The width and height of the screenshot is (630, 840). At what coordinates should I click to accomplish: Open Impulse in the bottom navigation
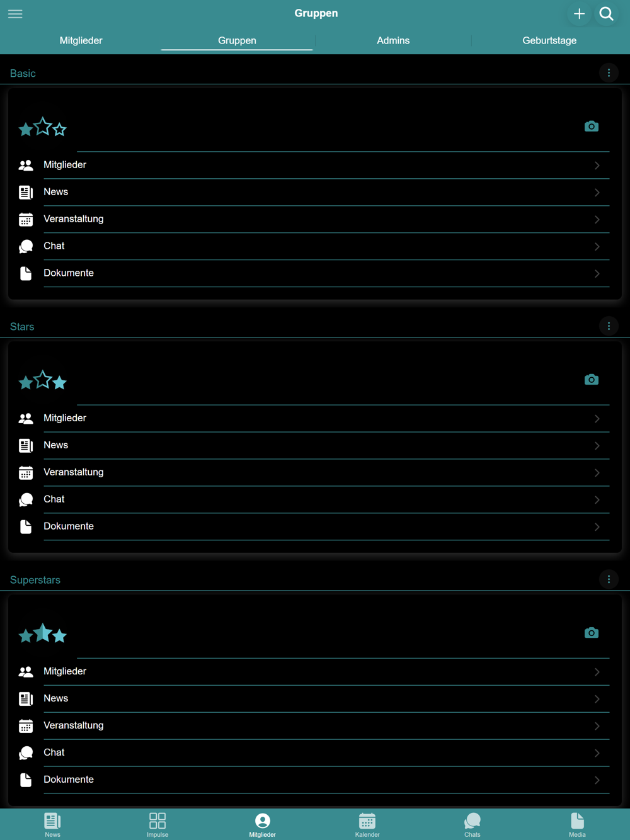coord(157,824)
